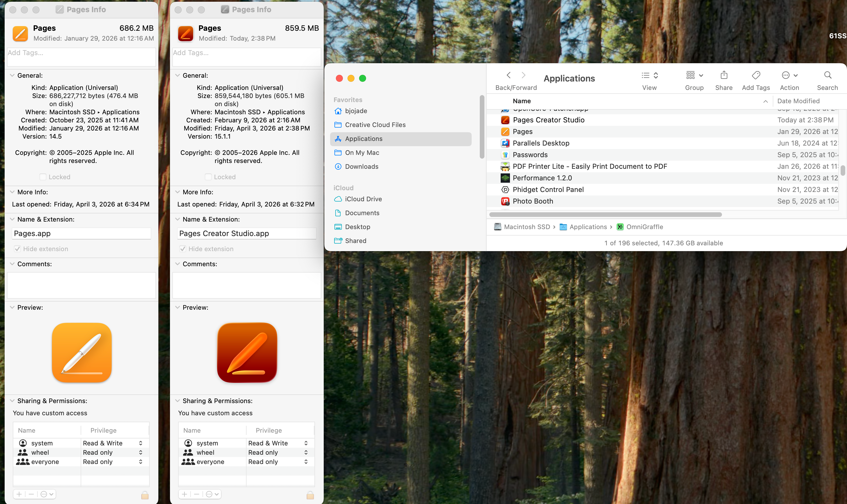Click the remove (−) permission button in right Info window
The width and height of the screenshot is (847, 504).
[197, 494]
